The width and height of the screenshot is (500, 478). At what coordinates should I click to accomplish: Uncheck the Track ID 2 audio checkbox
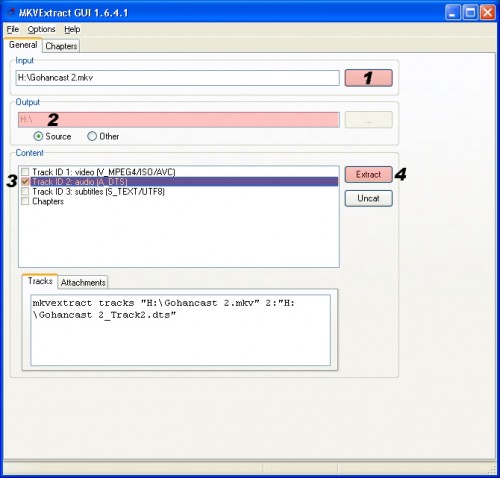coord(25,182)
